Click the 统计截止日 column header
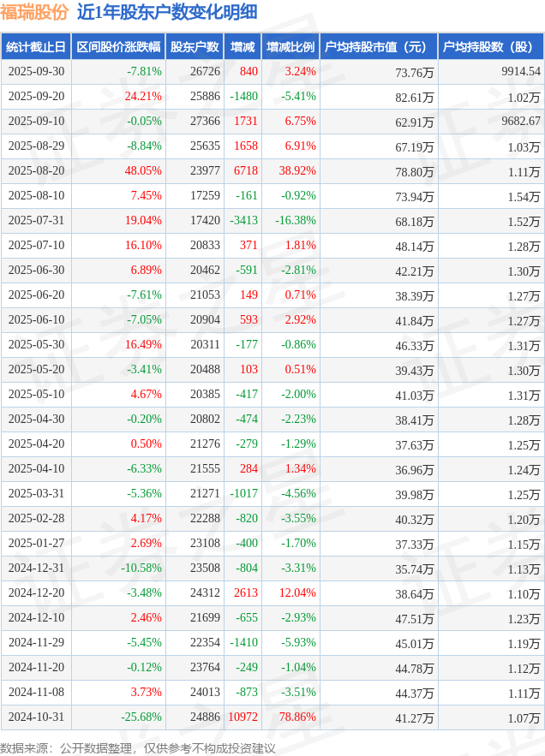The height and width of the screenshot is (756, 545). point(35,47)
